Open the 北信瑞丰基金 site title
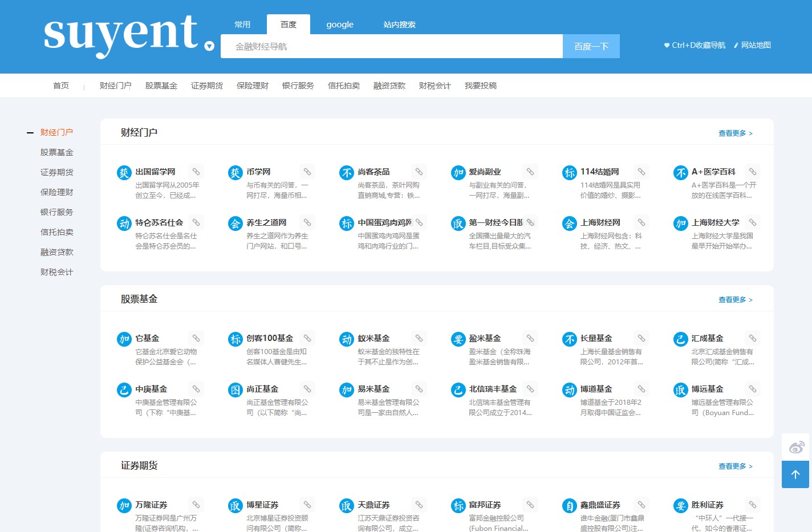 [x=493, y=389]
